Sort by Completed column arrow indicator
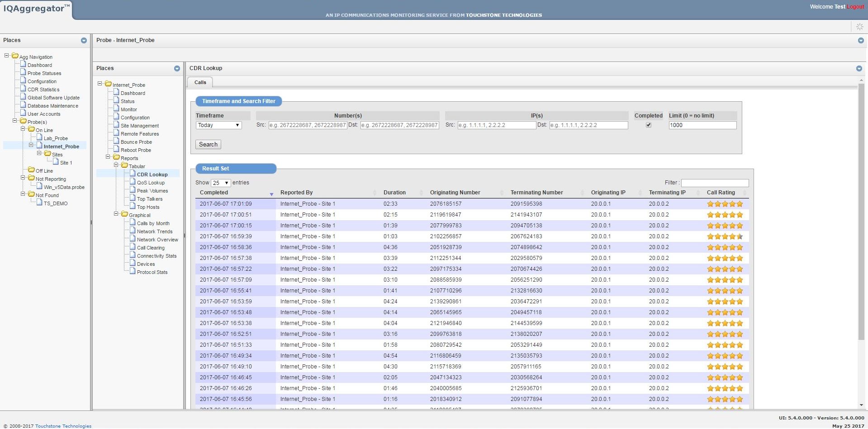The image size is (868, 429). [271, 194]
